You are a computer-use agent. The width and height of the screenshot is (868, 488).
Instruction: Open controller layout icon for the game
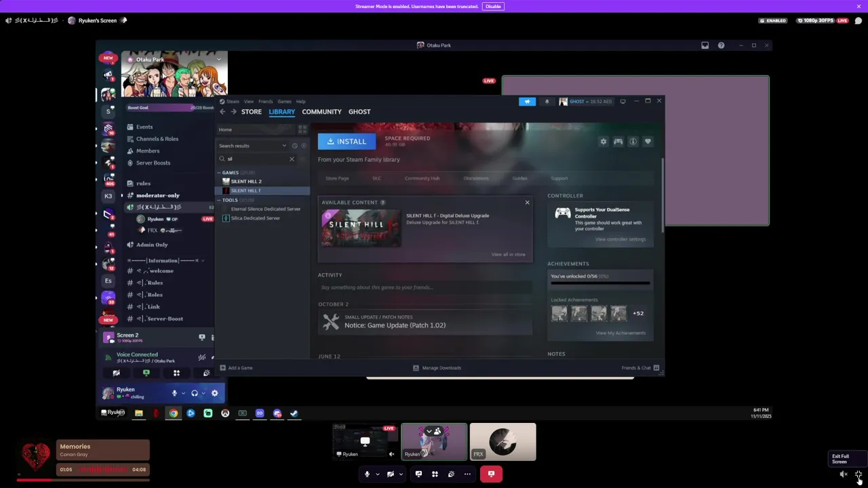point(618,142)
